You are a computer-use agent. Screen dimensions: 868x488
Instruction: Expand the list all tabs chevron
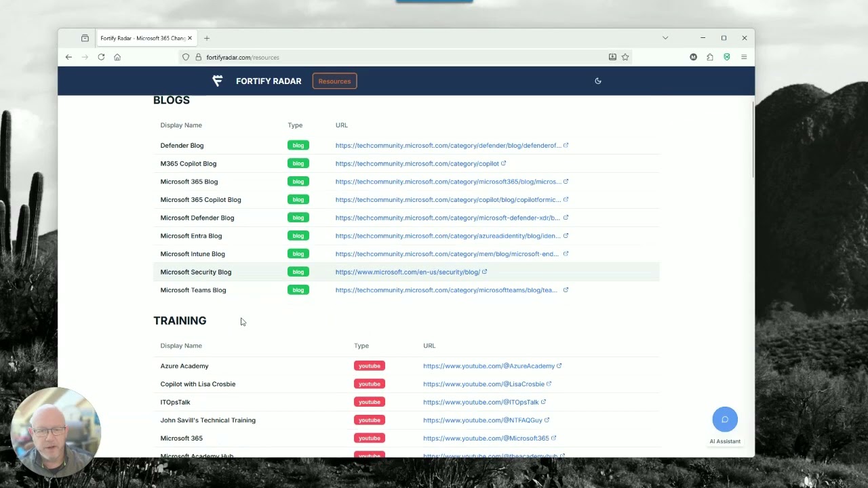pos(665,38)
